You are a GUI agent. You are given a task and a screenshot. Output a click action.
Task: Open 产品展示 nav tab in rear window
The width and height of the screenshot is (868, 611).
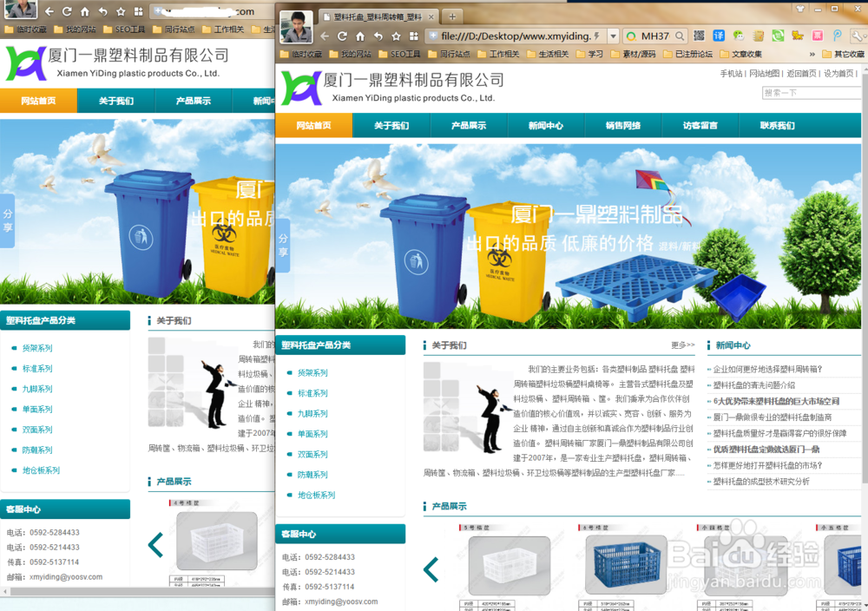pos(194,101)
